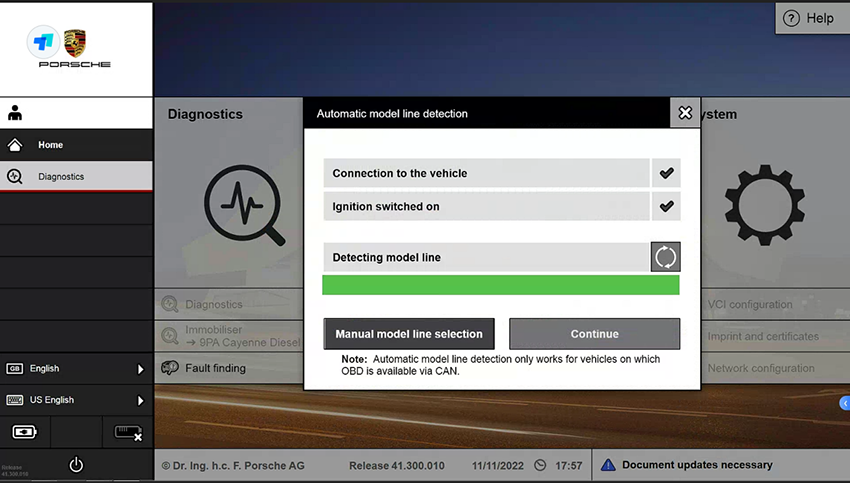
Task: Click the Porsche crest logo
Action: (x=75, y=43)
